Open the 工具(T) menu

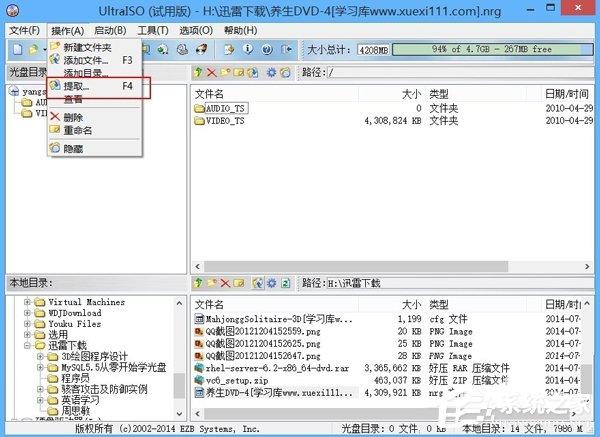(x=153, y=31)
